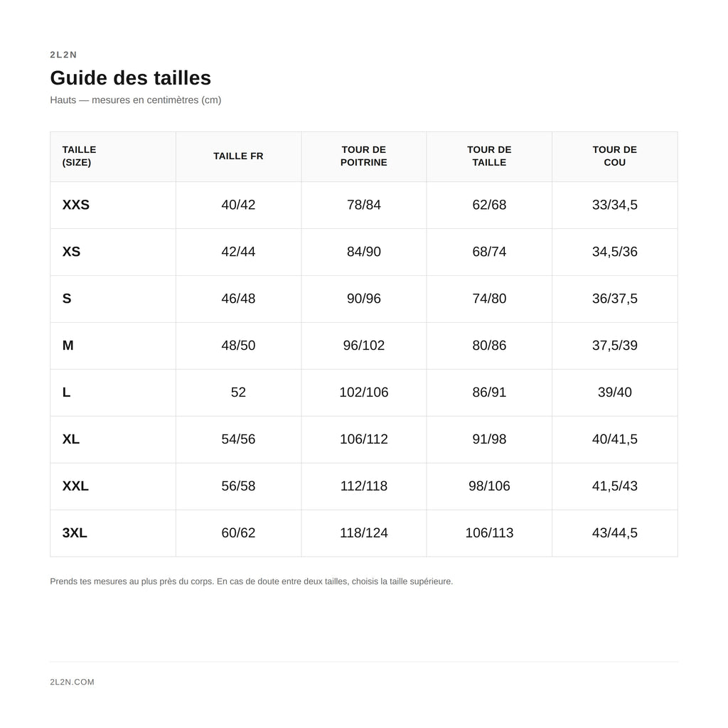
Task: Select the S size row label
Action: coord(67,299)
